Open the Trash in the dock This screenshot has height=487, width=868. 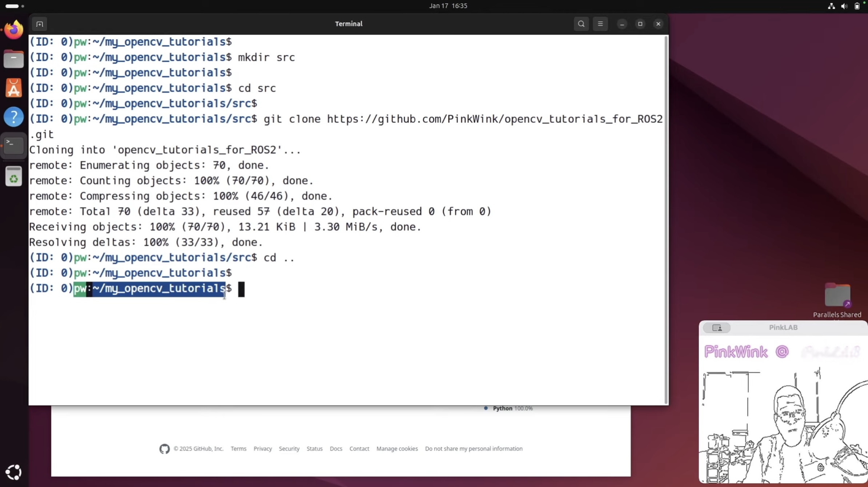pyautogui.click(x=14, y=177)
